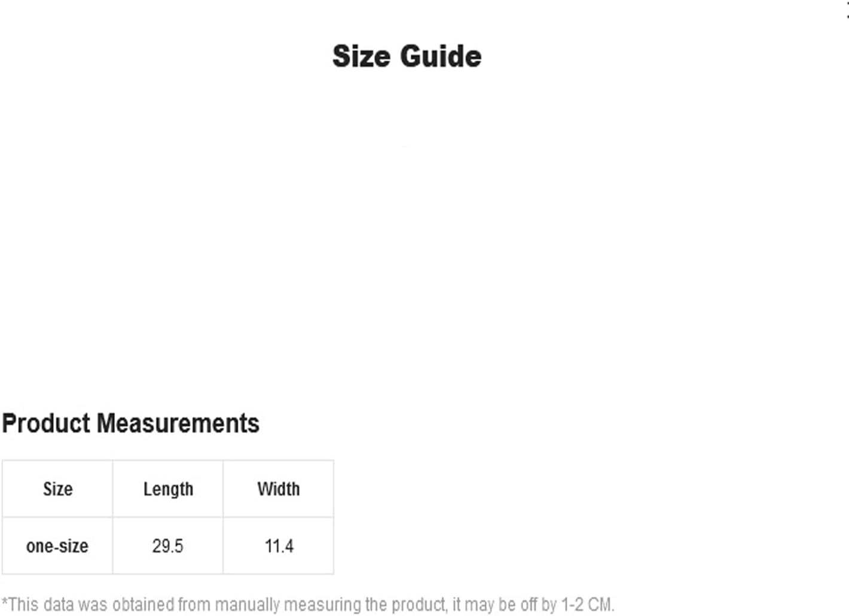This screenshot has height=616, width=849.
Task: Select the Product Measurements heading
Action: point(130,423)
